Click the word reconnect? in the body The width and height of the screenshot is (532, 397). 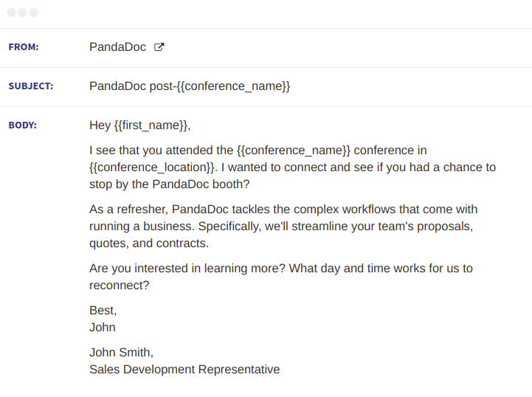pyautogui.click(x=119, y=286)
